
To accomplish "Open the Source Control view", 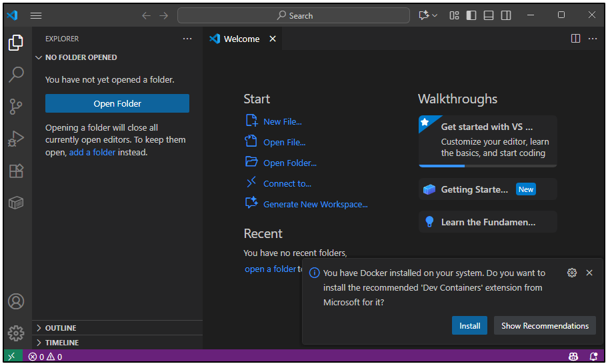I will click(16, 106).
